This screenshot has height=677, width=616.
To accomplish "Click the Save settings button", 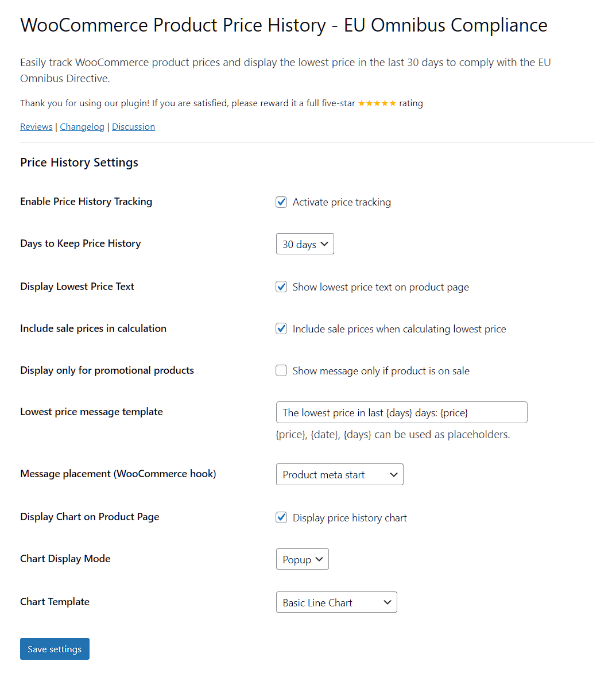I will pos(55,649).
